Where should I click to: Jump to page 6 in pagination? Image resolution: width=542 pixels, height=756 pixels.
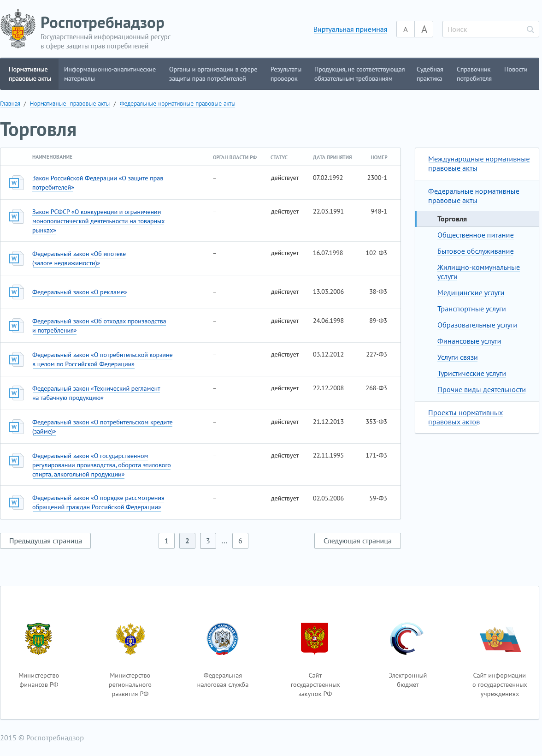[x=240, y=541]
